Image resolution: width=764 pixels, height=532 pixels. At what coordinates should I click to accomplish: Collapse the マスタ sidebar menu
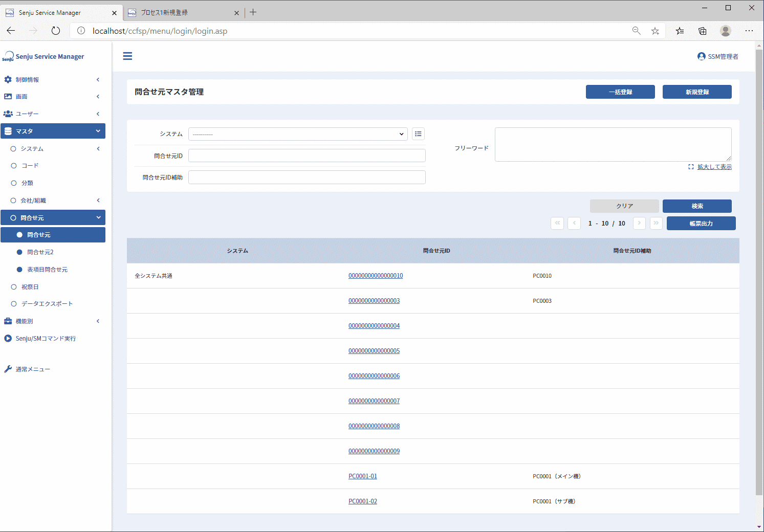pos(53,131)
